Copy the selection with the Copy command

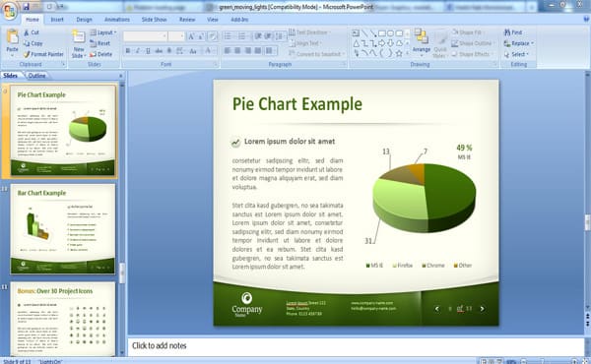coord(33,43)
